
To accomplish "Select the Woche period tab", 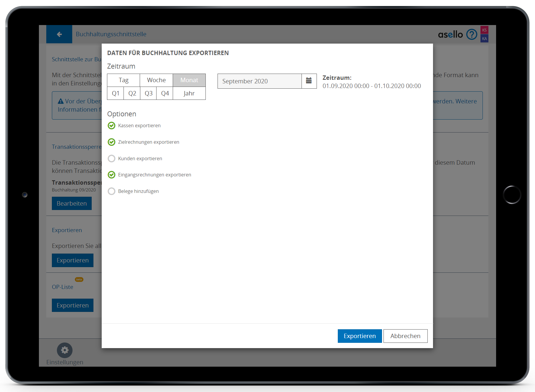I will [x=156, y=80].
